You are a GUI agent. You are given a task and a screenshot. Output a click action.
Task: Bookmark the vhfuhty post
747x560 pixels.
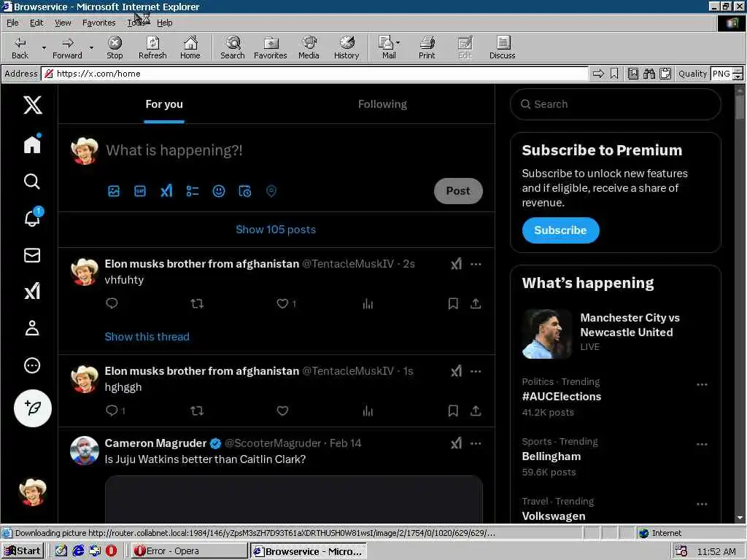click(453, 303)
